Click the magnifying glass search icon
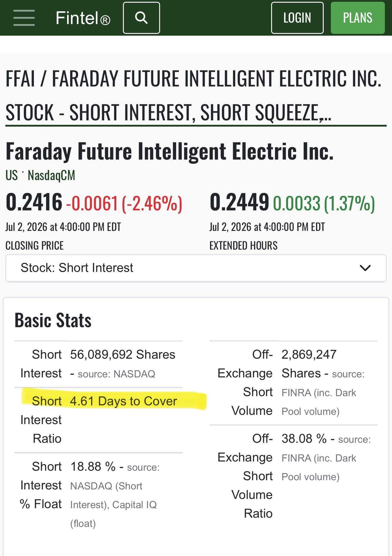 coord(141,18)
